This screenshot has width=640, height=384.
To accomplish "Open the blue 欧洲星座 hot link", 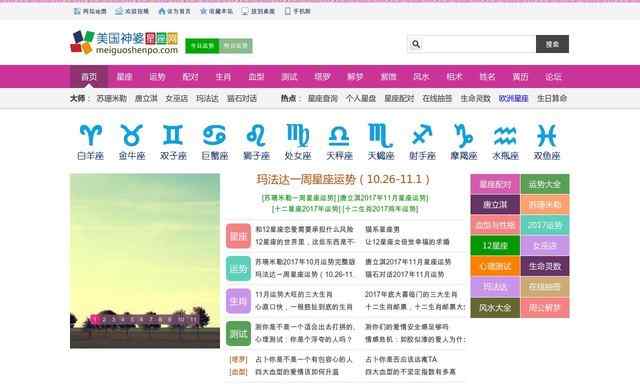I will (513, 98).
